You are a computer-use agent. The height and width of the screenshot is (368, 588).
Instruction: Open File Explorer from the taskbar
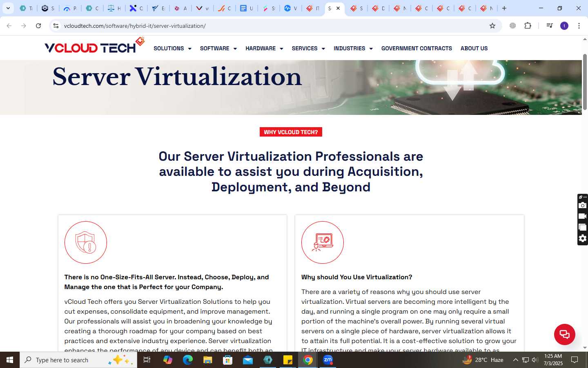[208, 360]
